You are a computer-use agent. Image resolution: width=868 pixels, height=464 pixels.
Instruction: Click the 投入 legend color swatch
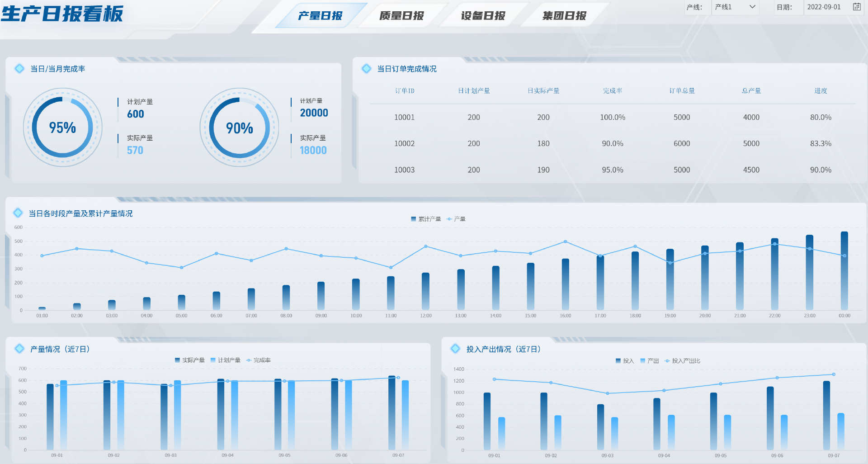pos(618,361)
